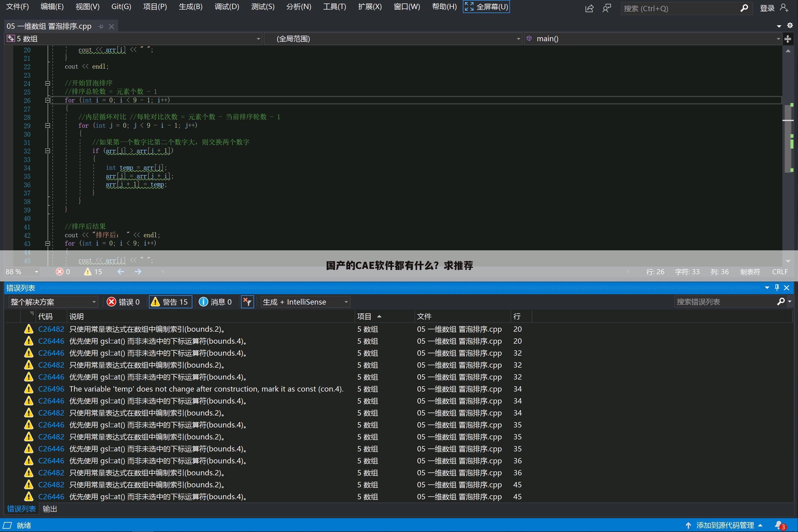Viewport: 798px width, 532px height.
Task: Collapse the for loop at line 43
Action: click(48, 243)
